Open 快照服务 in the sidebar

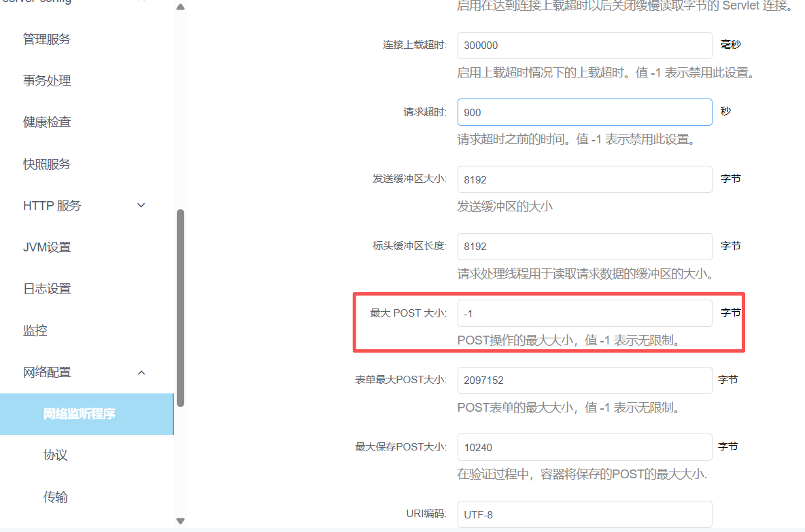(x=47, y=164)
